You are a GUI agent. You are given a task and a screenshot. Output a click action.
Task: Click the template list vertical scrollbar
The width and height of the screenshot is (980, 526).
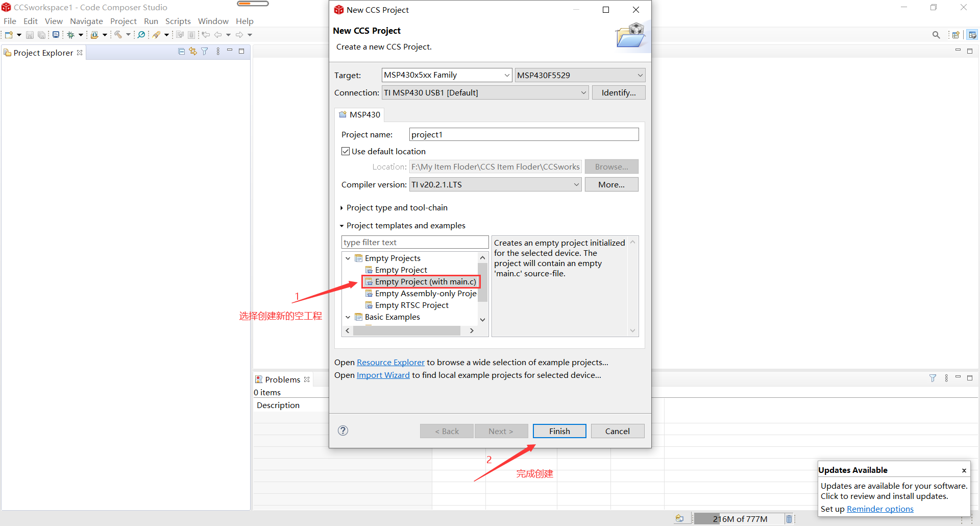[482, 282]
